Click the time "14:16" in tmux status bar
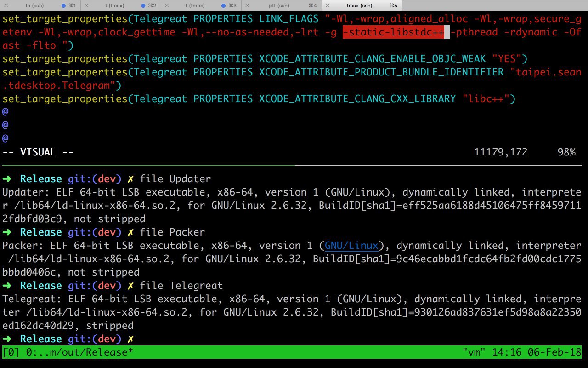This screenshot has width=588, height=368. click(x=507, y=352)
